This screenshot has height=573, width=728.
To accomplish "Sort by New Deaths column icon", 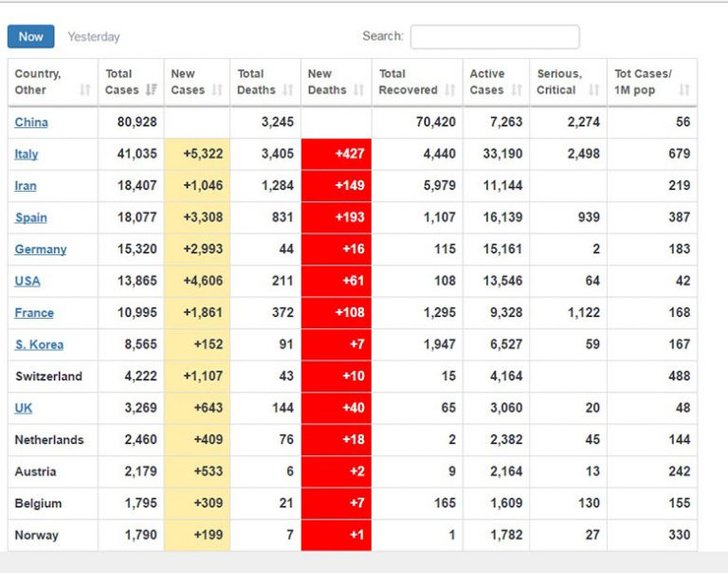I will 358,90.
